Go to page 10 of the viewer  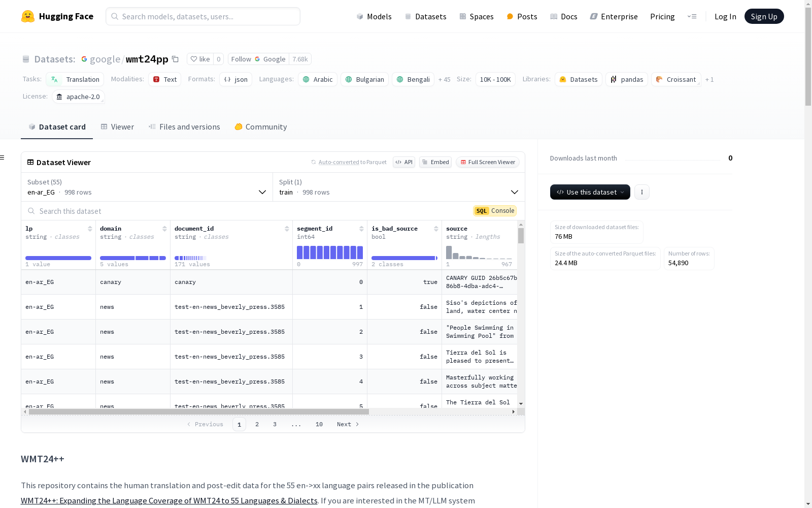pyautogui.click(x=319, y=424)
